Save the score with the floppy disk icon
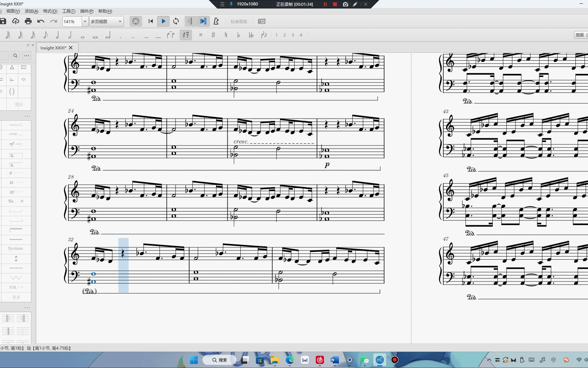The image size is (588, 368). point(3,21)
